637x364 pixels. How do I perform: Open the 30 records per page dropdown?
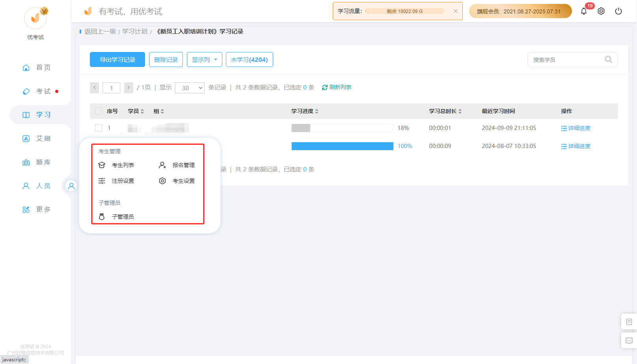point(190,87)
